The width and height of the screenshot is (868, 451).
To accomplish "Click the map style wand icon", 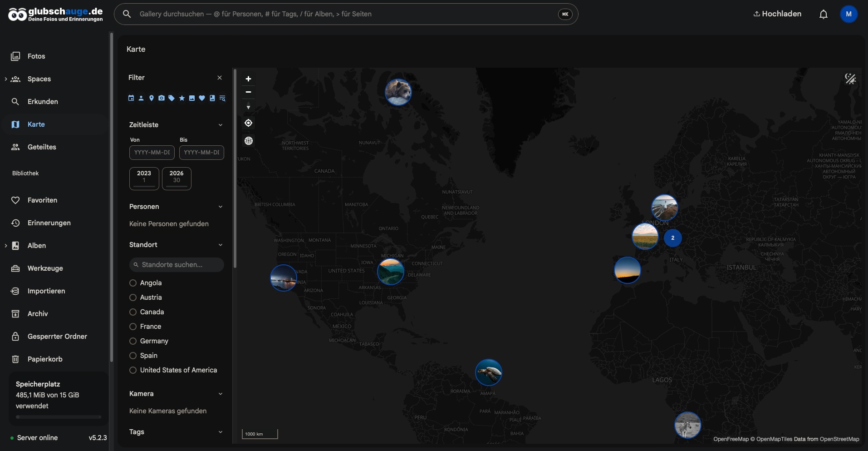I will click(x=850, y=79).
